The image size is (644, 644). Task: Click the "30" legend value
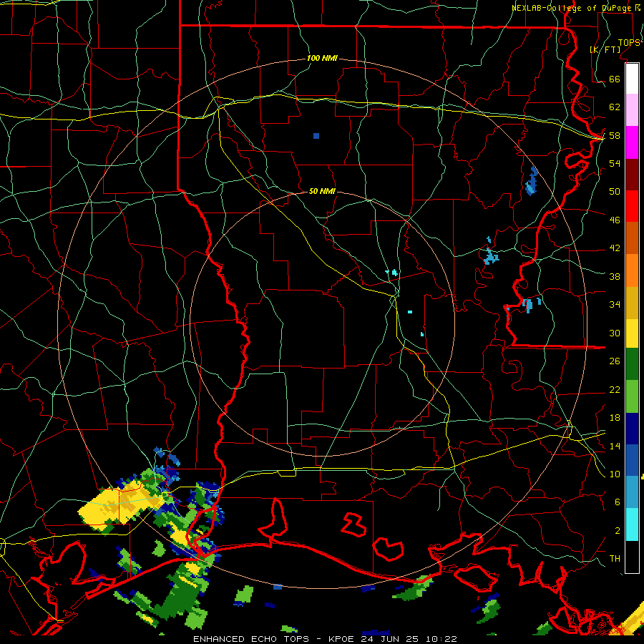(x=615, y=333)
